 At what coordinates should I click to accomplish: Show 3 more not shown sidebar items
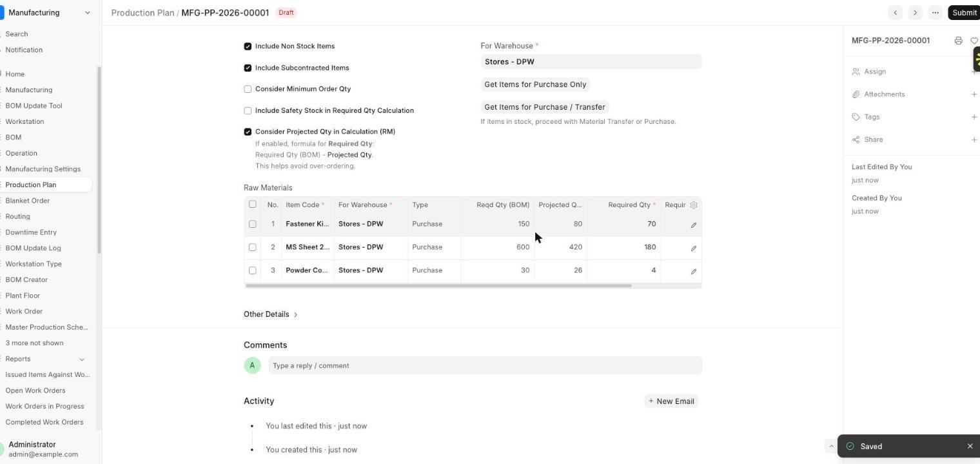34,343
